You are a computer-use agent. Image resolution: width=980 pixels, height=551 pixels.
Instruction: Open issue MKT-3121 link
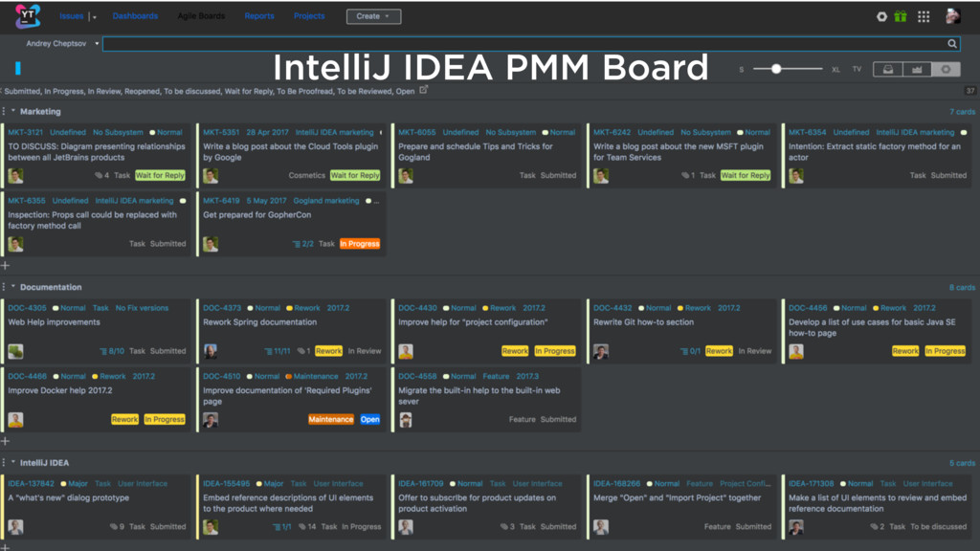26,132
